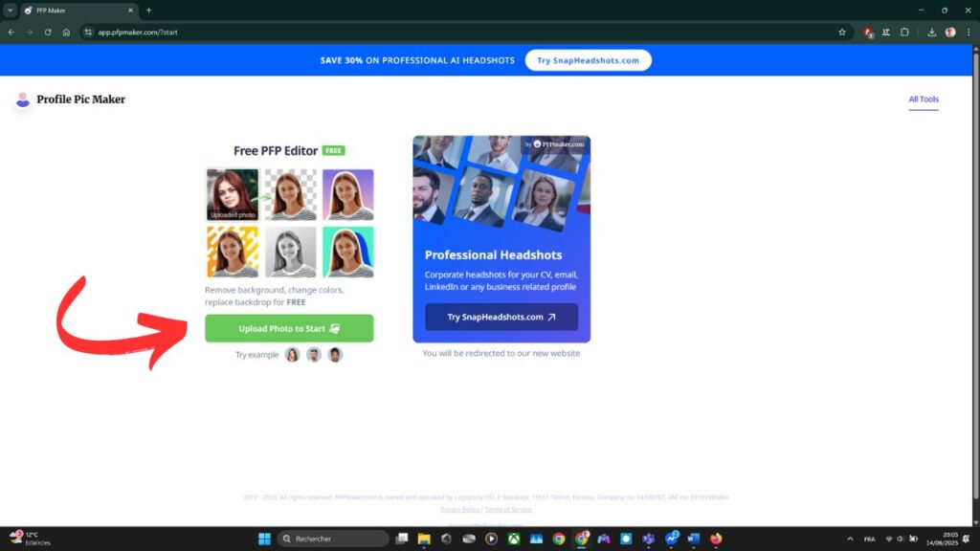Open Firefox from the taskbar
Viewport: 980px width, 551px height.
pos(716,539)
